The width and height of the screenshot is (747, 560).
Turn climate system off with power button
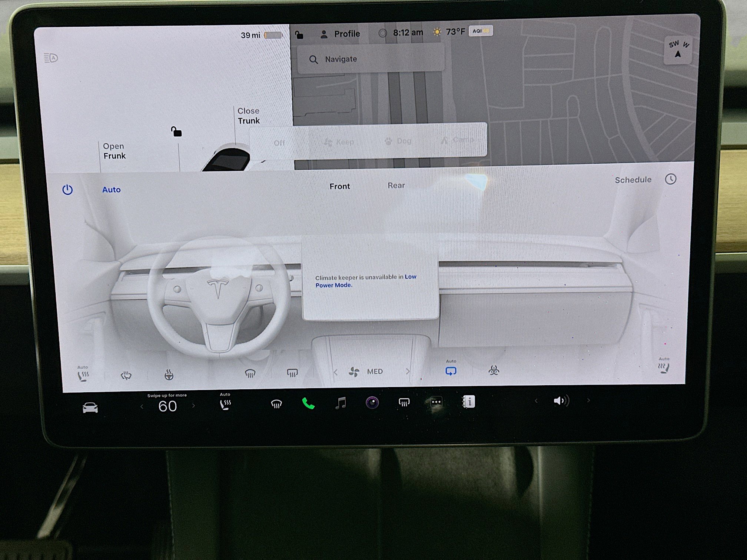pyautogui.click(x=67, y=189)
